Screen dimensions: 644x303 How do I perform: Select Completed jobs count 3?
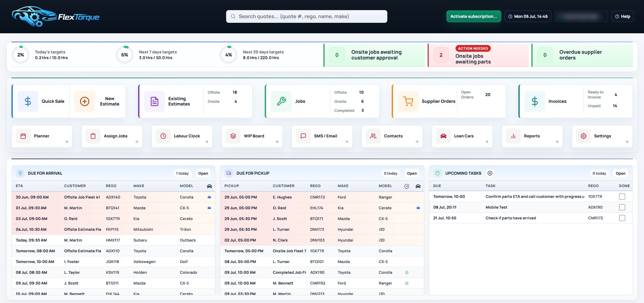362,111
